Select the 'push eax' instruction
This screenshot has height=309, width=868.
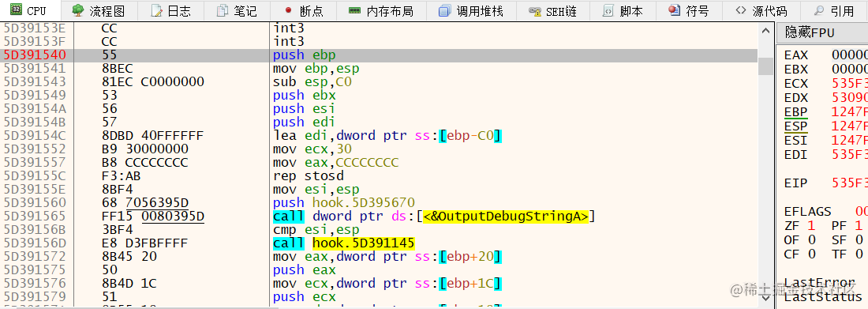(x=305, y=269)
